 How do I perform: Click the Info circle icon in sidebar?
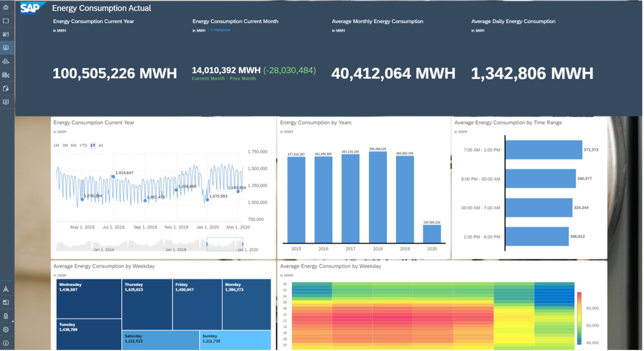[x=6, y=343]
